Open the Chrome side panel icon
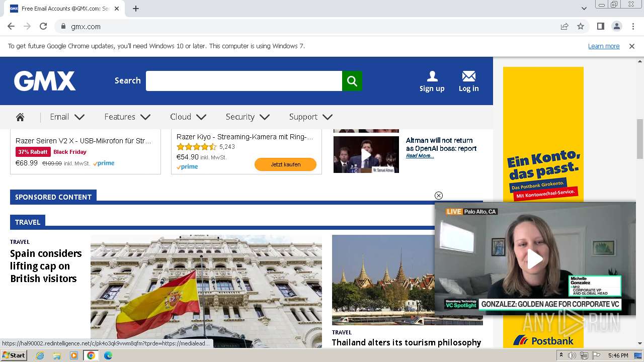 click(x=600, y=26)
